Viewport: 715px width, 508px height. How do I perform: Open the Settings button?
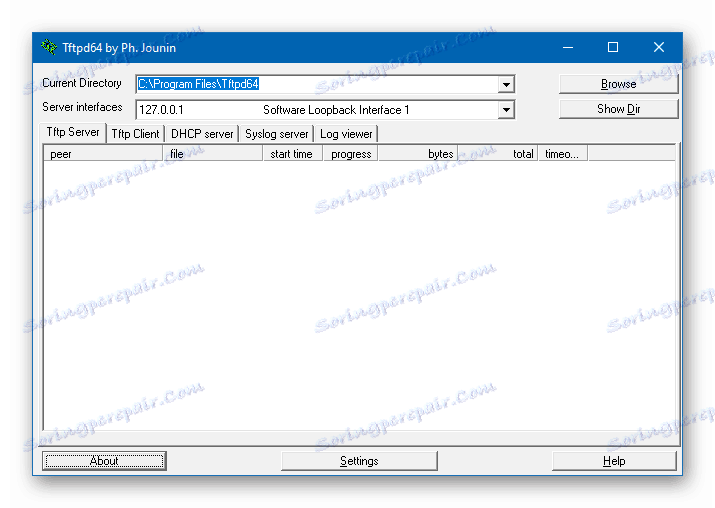tap(359, 461)
